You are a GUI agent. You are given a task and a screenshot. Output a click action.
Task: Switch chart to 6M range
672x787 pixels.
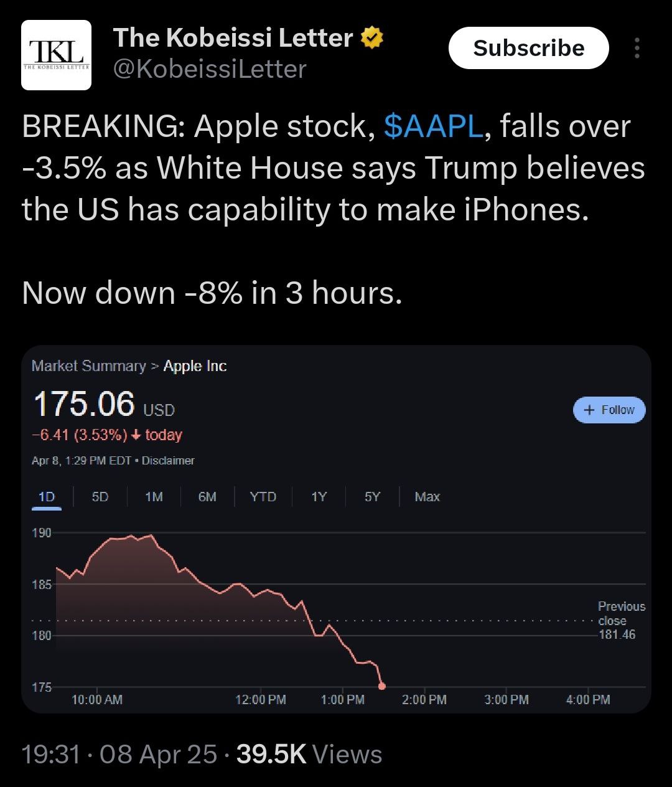pos(207,497)
